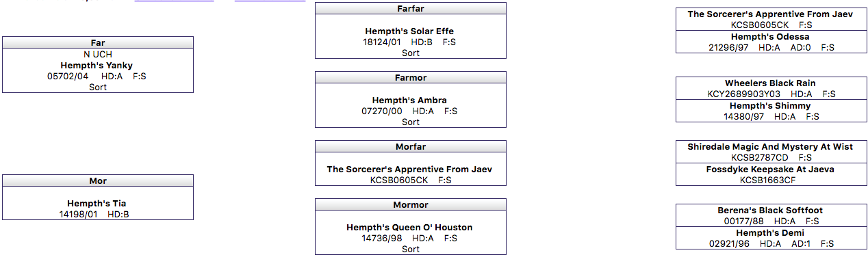Click the Morfar header bar
This screenshot has width=868, height=257.
(x=411, y=146)
